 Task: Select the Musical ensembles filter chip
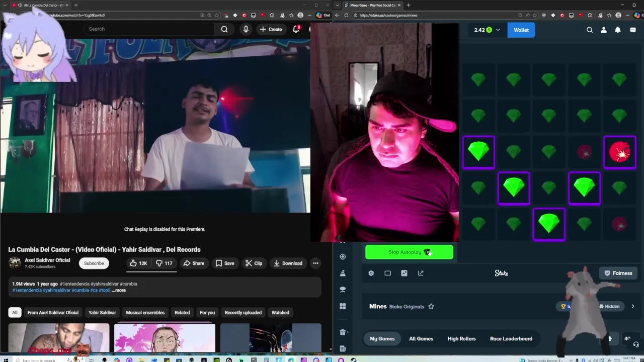click(x=145, y=313)
